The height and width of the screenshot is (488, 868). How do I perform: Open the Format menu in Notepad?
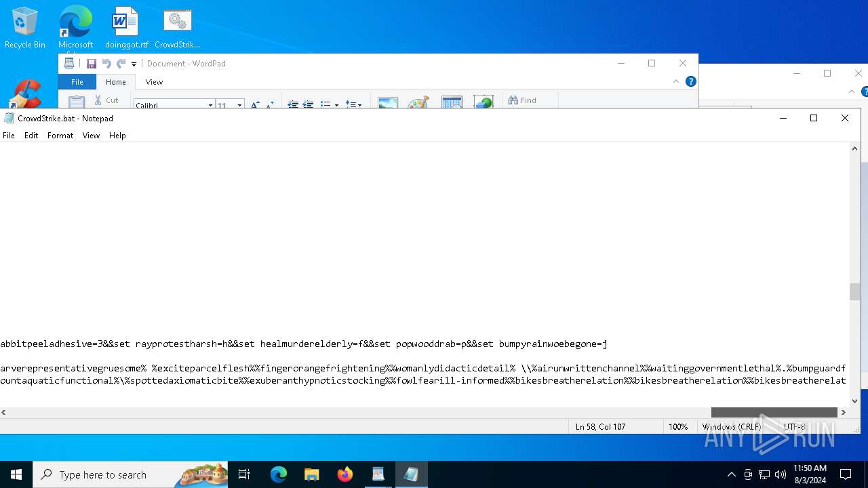(60, 136)
